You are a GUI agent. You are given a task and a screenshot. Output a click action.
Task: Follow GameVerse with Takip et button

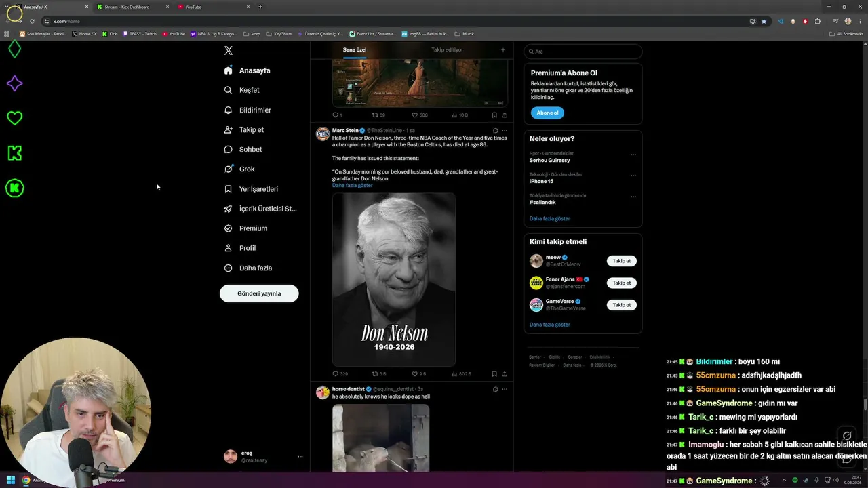click(x=621, y=305)
